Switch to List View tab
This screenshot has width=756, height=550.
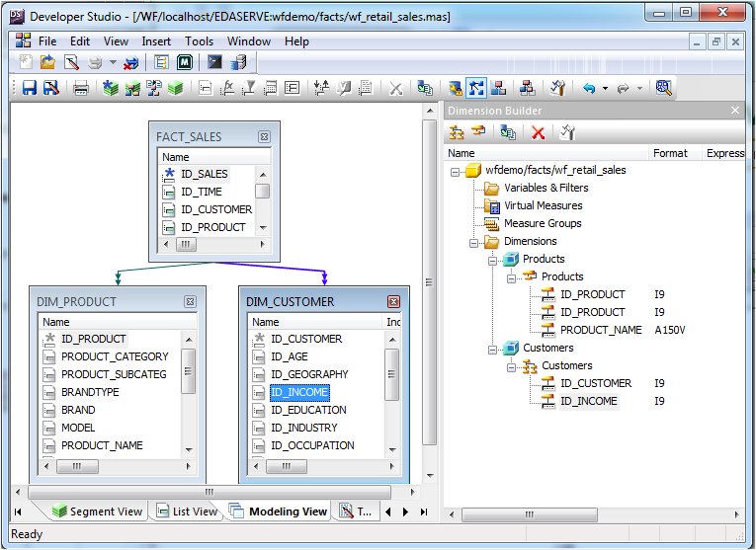point(187,511)
